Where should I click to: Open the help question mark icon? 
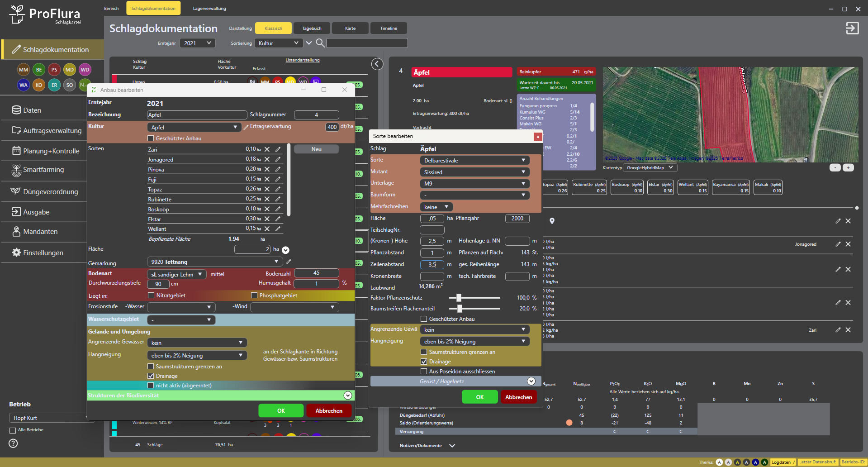pyautogui.click(x=14, y=443)
